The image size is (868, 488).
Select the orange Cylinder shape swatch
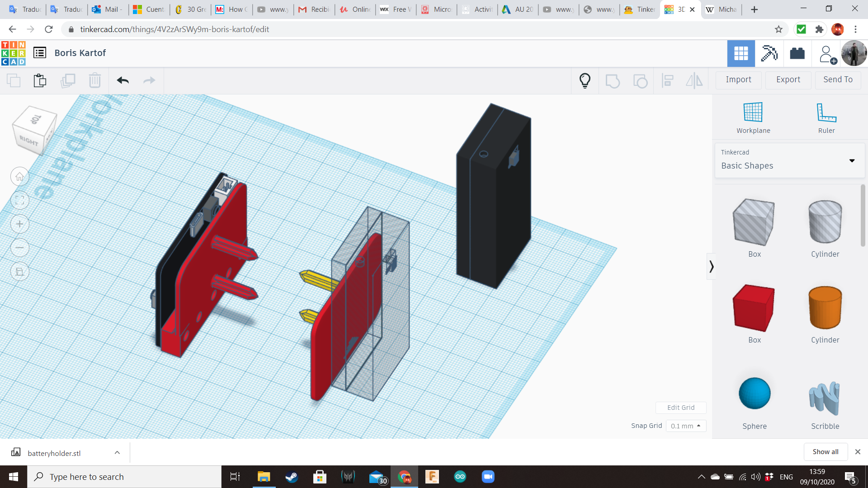(825, 308)
